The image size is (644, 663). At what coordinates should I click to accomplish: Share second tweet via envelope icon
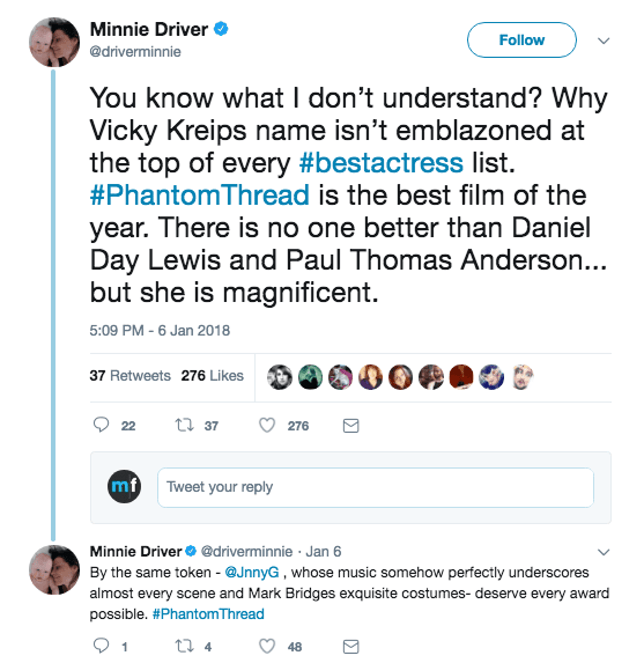(351, 646)
